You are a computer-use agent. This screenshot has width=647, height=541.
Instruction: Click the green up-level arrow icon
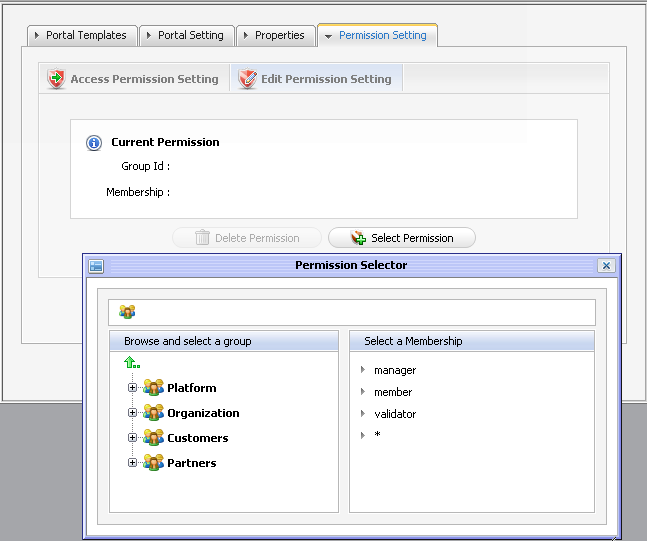132,363
